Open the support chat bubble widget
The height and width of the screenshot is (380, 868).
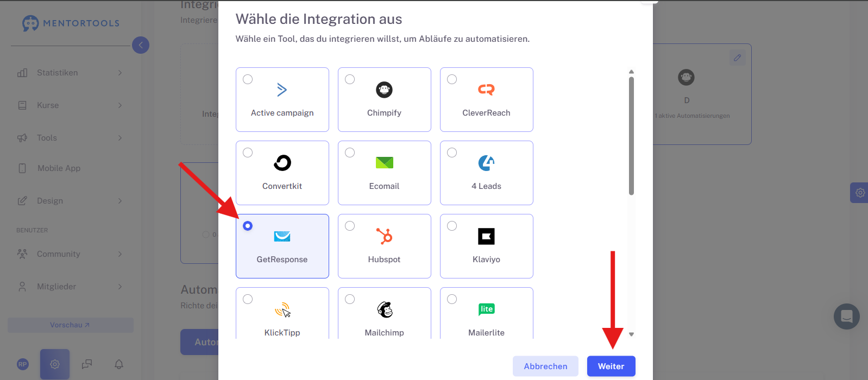(847, 316)
